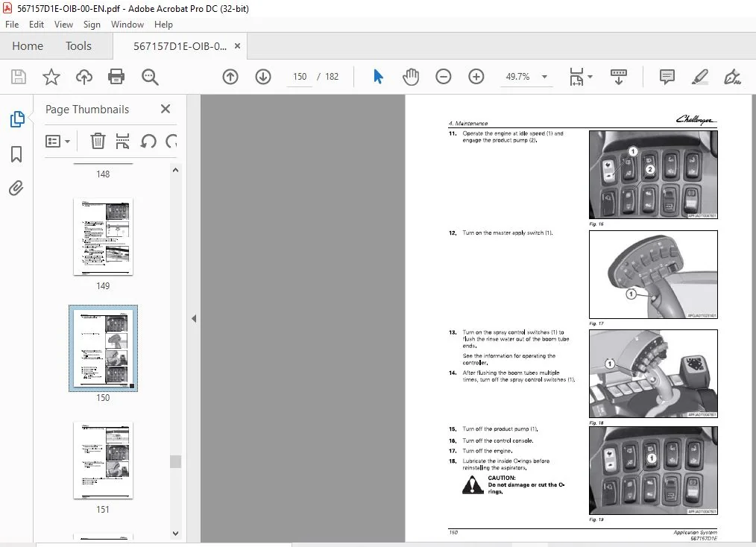Click the Save file icon
The width and height of the screenshot is (756, 547).
point(19,77)
